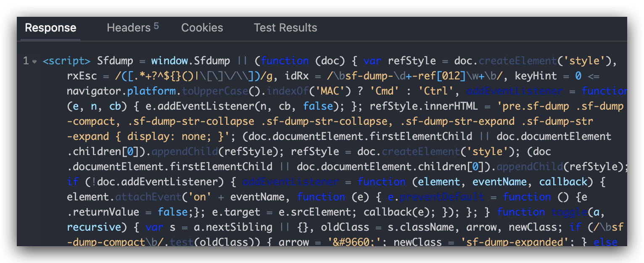The width and height of the screenshot is (644, 263).
Task: Collapse the line 1 fold arrow
Action: [34, 62]
